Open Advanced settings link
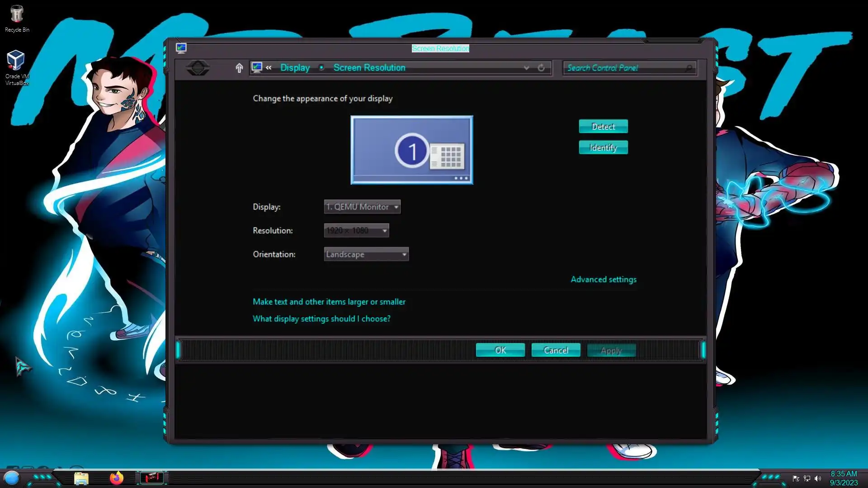 (603, 279)
